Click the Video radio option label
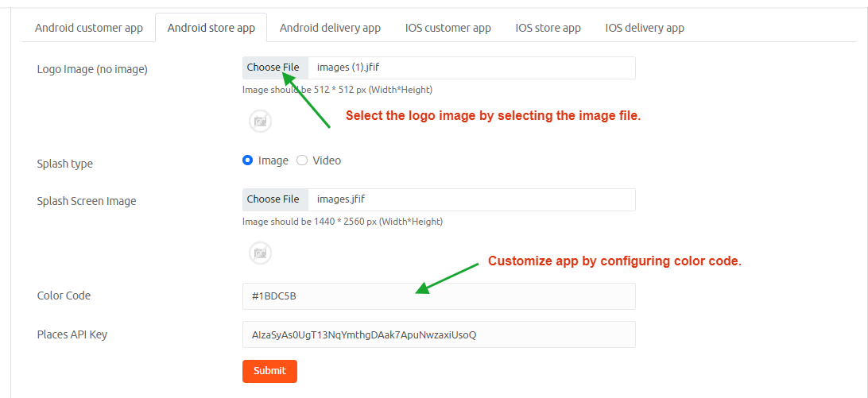Viewport: 868px width, 398px height. tap(327, 160)
